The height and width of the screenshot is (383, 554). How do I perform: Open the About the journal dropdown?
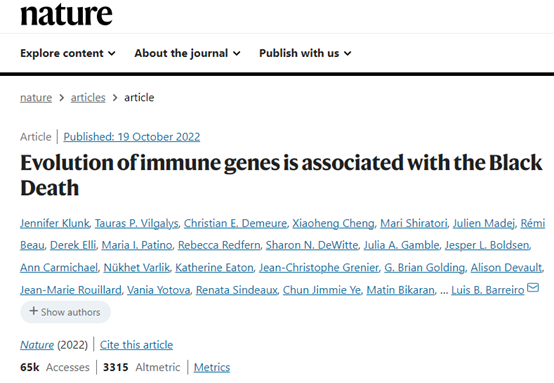pos(187,53)
